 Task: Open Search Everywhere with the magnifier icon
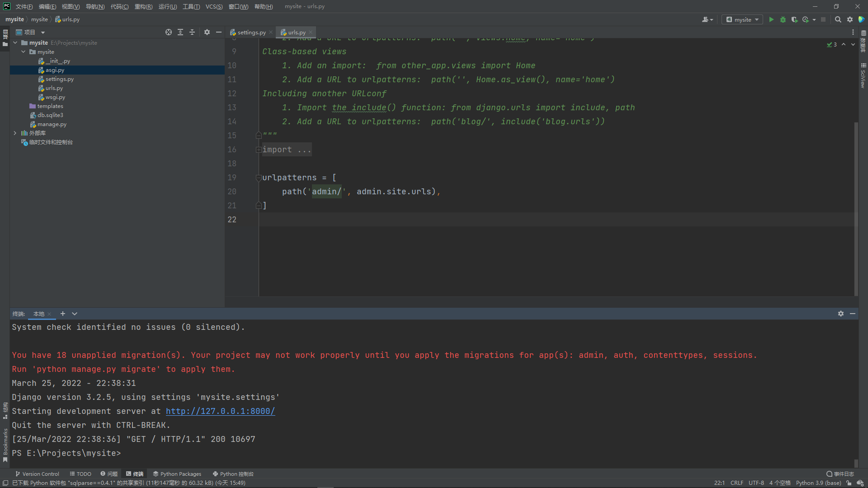click(x=838, y=19)
